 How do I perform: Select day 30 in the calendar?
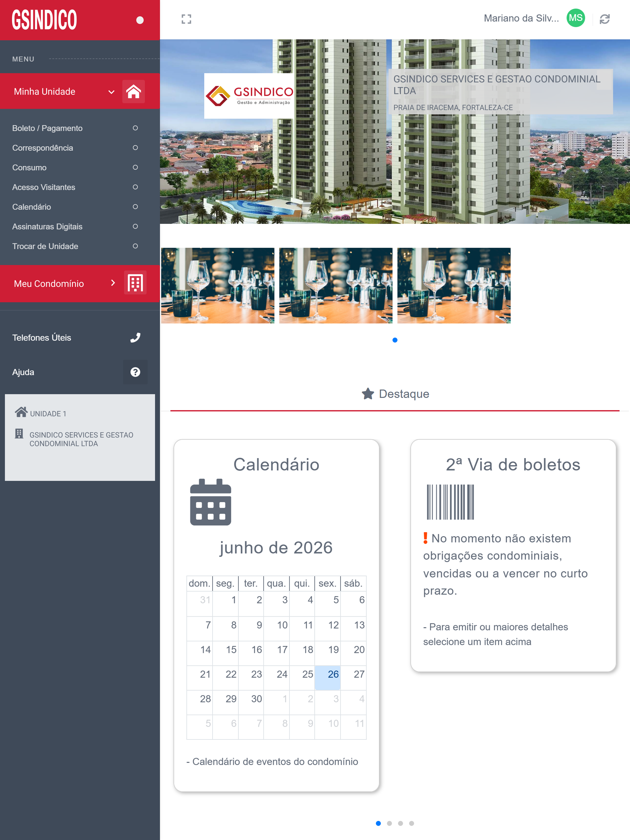point(251,702)
